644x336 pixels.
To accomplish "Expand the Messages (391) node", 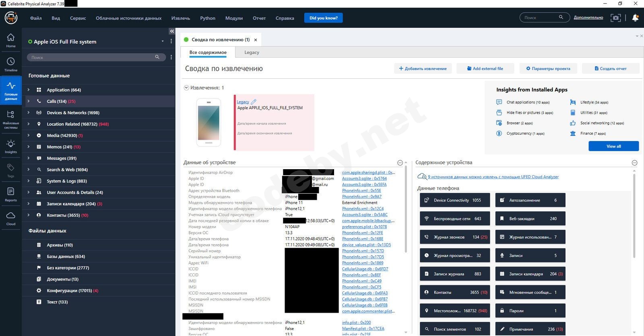I will [29, 158].
